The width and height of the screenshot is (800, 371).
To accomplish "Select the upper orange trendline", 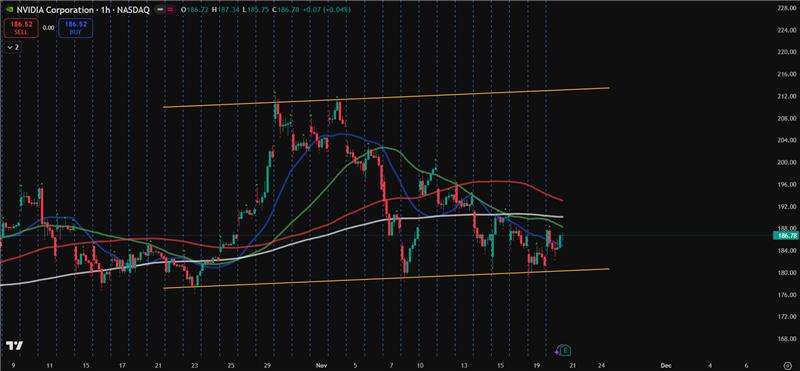I will pyautogui.click(x=386, y=97).
